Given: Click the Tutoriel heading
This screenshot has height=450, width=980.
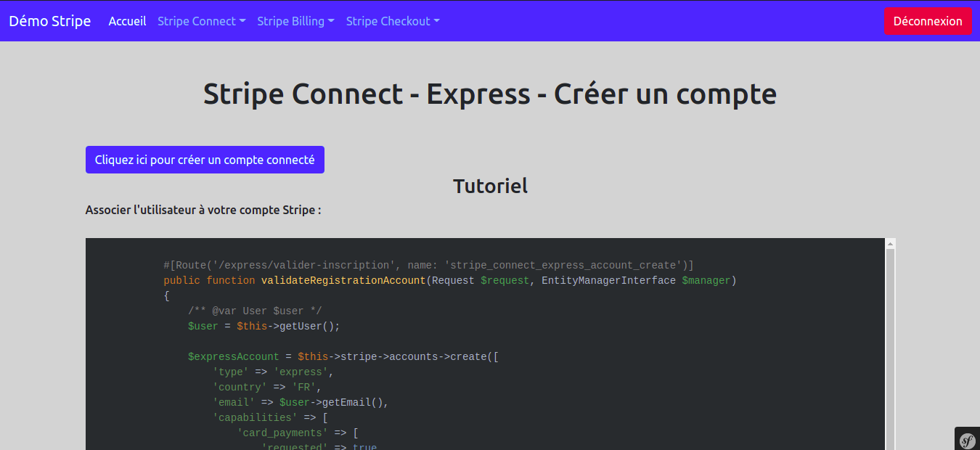Looking at the screenshot, I should (x=490, y=186).
